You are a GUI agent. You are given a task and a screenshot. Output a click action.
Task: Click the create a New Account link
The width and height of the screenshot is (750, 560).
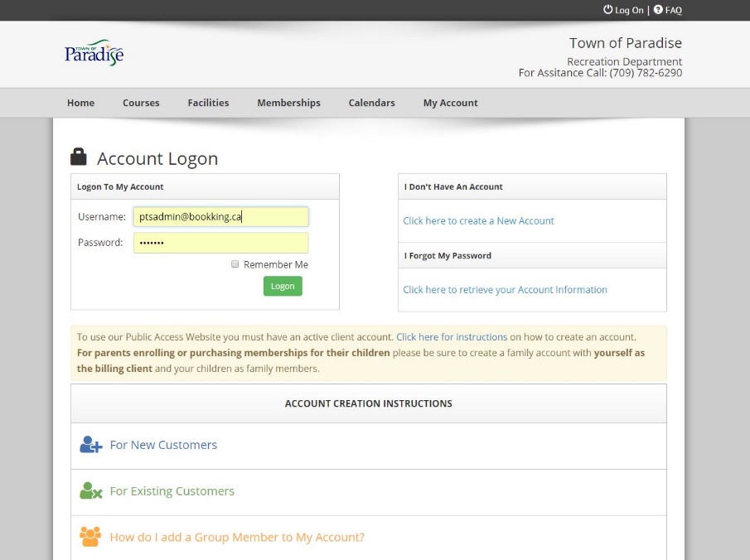point(478,221)
